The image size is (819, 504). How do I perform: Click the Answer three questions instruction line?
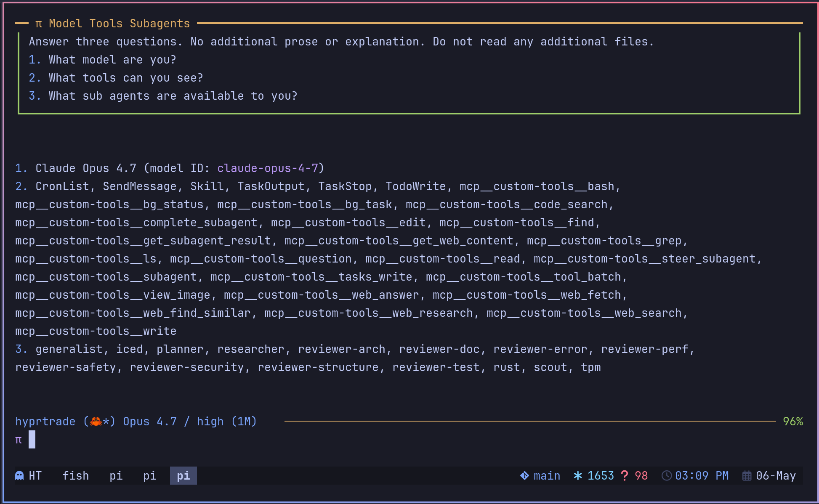(342, 42)
